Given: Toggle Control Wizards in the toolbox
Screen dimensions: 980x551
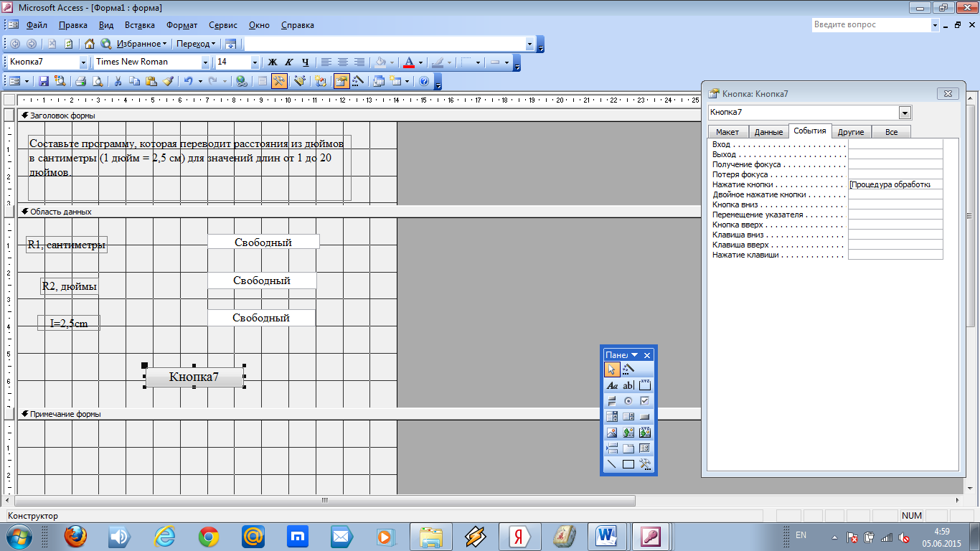Looking at the screenshot, I should pyautogui.click(x=628, y=369).
